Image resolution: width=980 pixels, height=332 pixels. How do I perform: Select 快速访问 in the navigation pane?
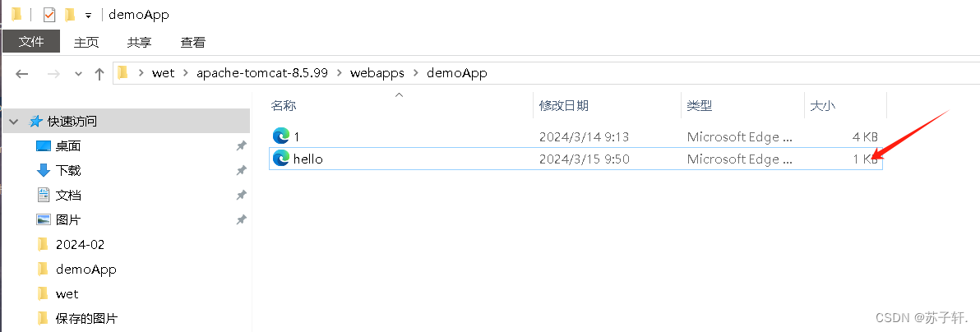127,122
